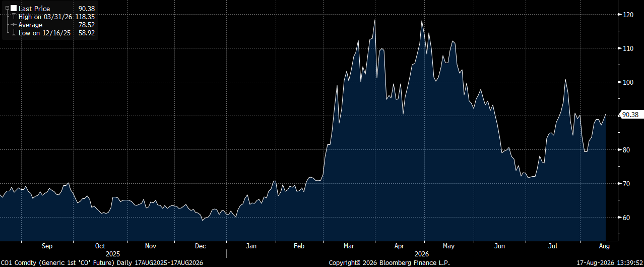Image resolution: width=644 pixels, height=267 pixels.
Task: Click the Last Price legend label
Action: tap(34, 9)
